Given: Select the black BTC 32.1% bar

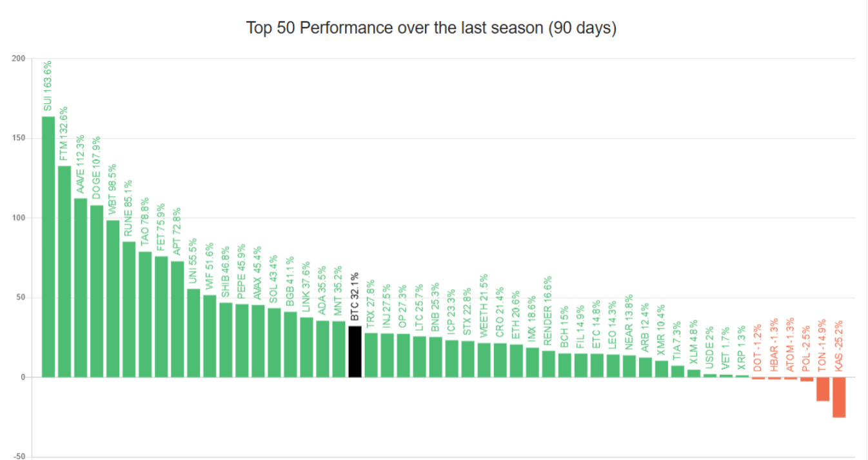Looking at the screenshot, I should pos(355,352).
